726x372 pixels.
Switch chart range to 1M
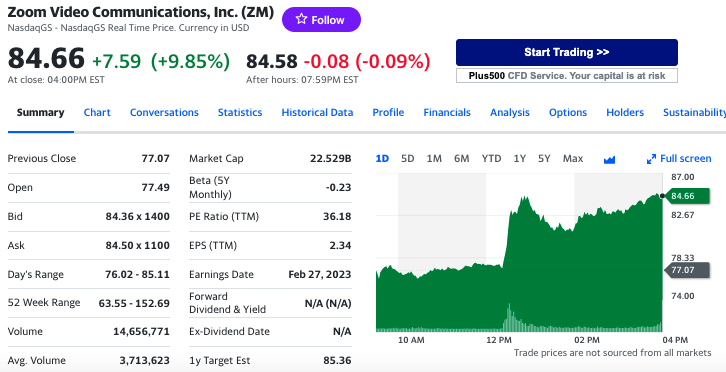point(434,158)
